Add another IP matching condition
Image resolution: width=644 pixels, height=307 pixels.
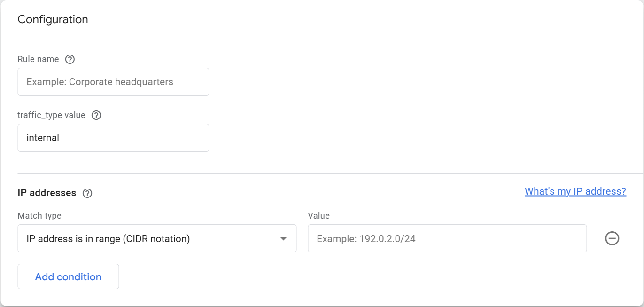pyautogui.click(x=68, y=276)
